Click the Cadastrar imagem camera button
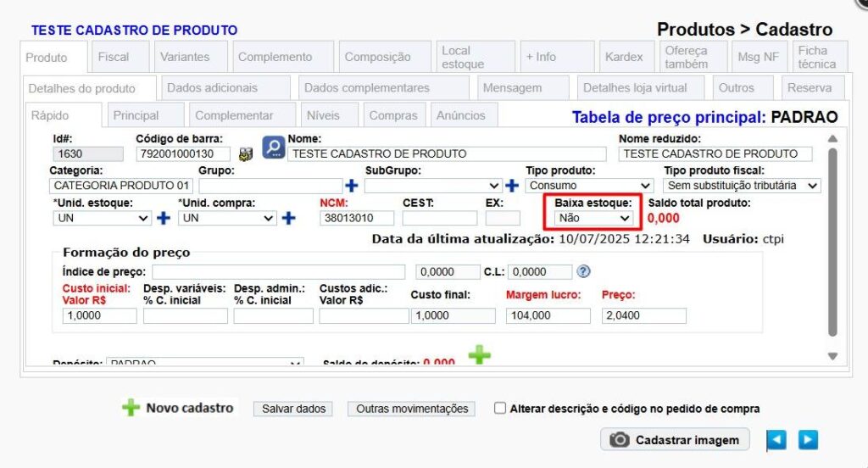 tap(676, 439)
